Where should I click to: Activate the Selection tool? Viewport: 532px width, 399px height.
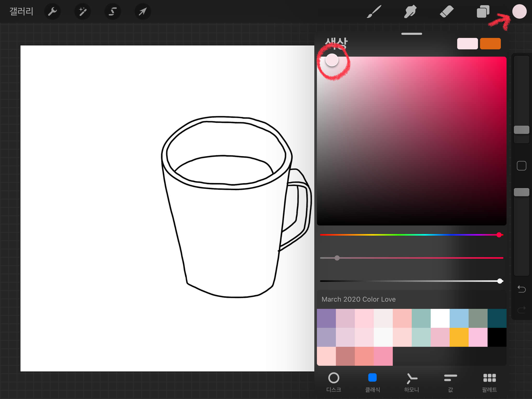tap(112, 11)
